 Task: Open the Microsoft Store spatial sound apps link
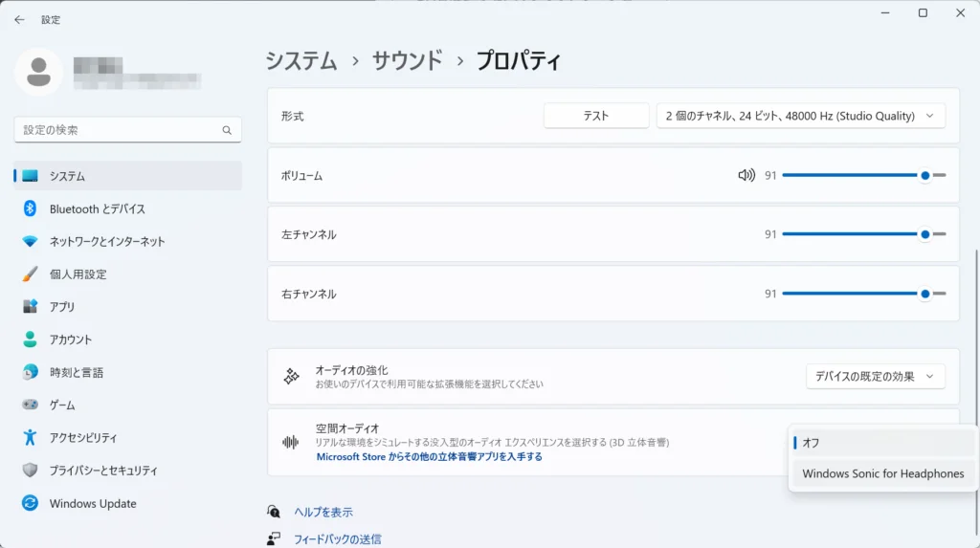[x=429, y=457]
